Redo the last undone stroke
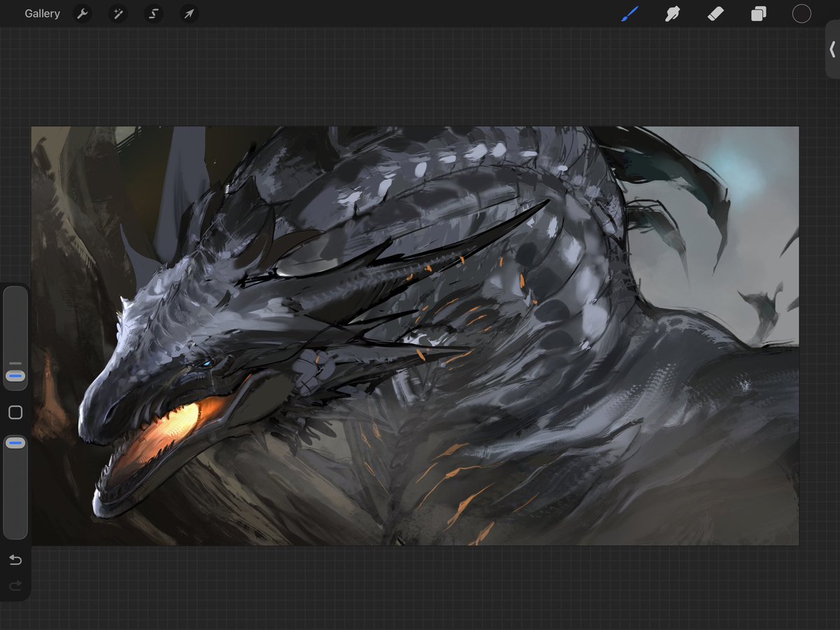Screen dimensions: 840x630 [x=15, y=586]
